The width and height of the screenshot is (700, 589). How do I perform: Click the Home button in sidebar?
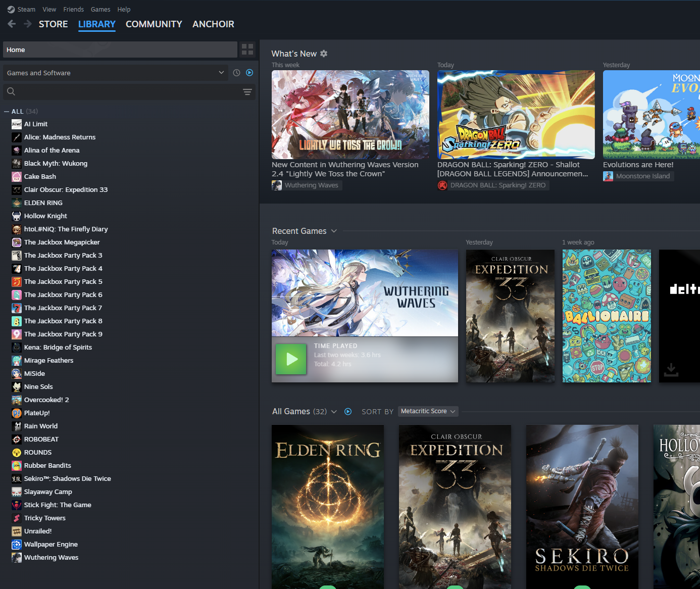tap(120, 50)
